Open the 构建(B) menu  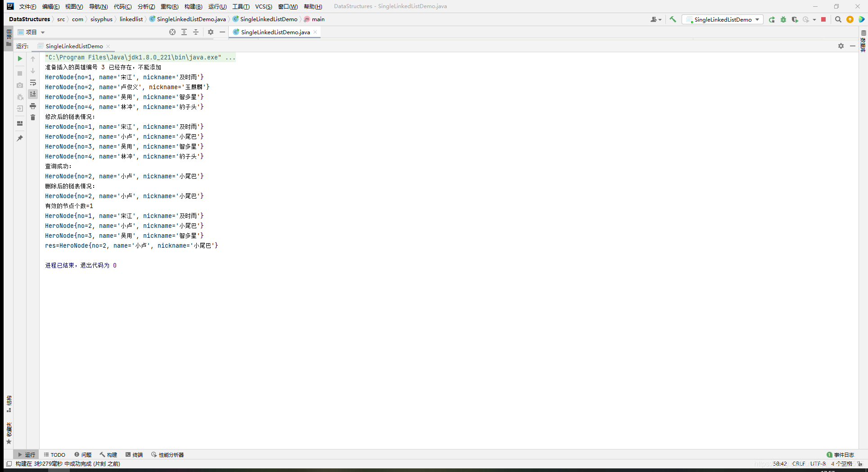(x=193, y=6)
